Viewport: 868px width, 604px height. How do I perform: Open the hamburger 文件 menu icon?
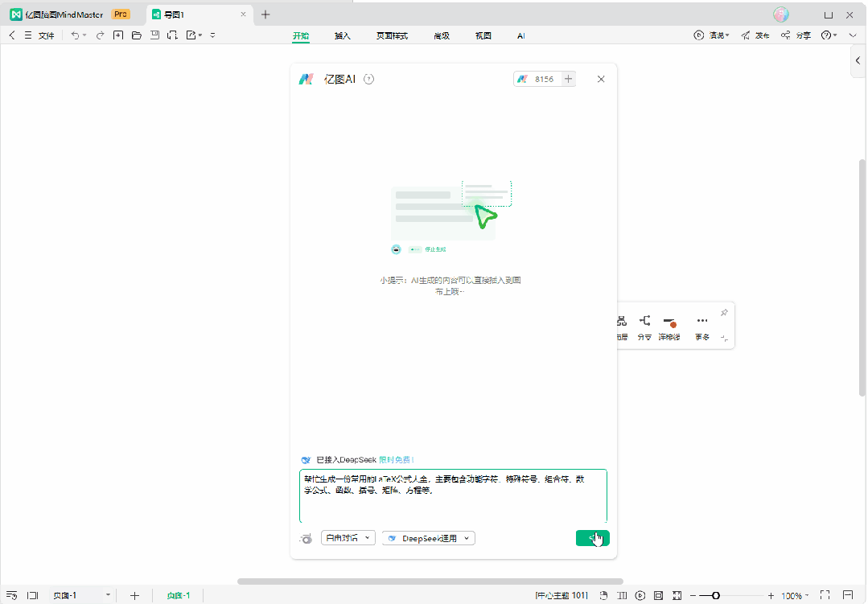(27, 35)
